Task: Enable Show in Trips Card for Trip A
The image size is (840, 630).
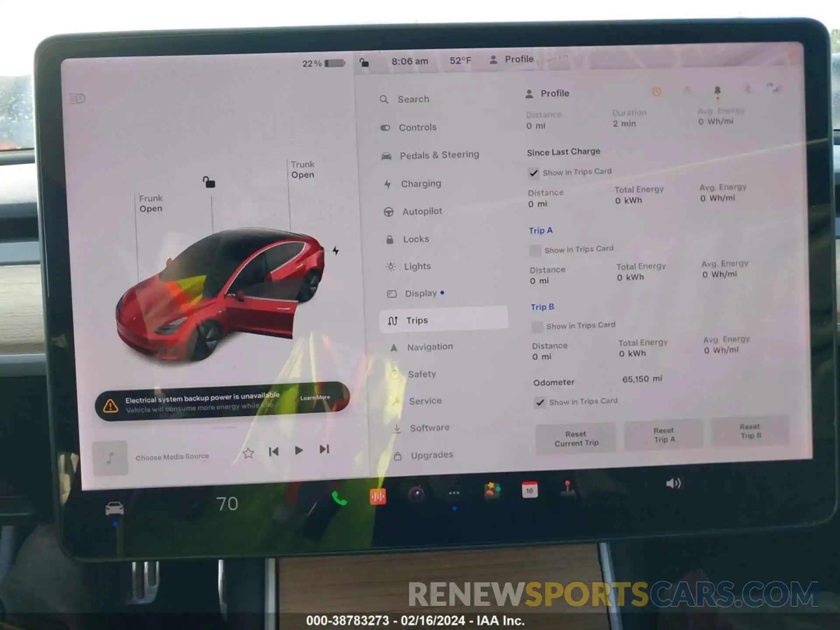Action: 537,248
